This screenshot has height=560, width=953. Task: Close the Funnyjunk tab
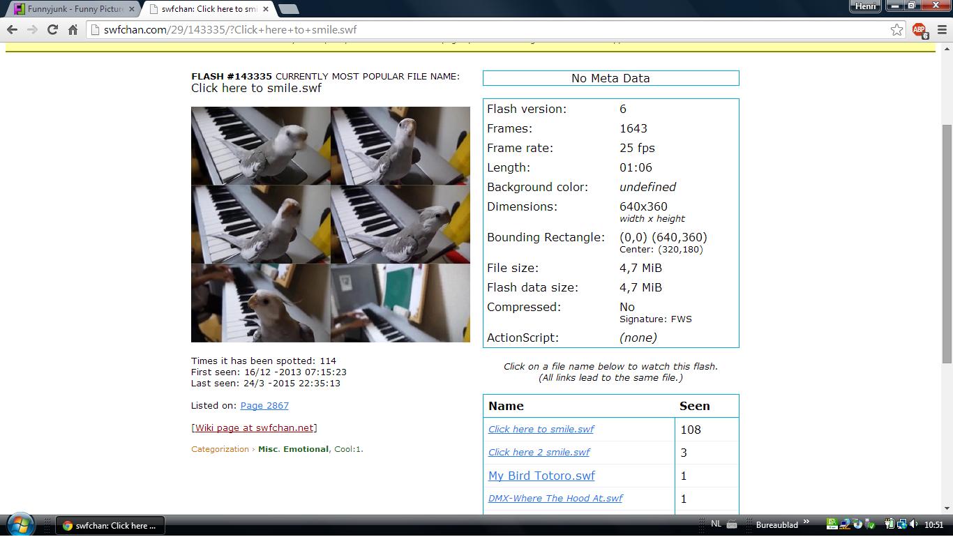pos(132,9)
